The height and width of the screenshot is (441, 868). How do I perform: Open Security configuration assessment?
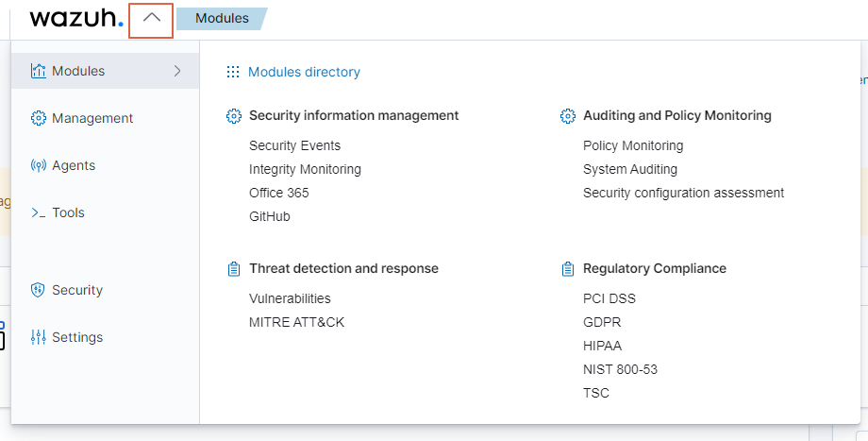(683, 193)
